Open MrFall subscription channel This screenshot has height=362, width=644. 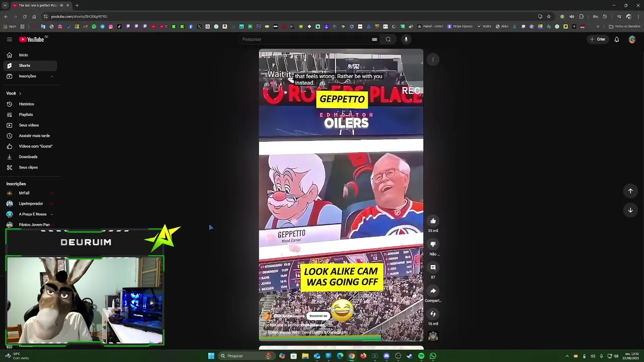click(30, 193)
